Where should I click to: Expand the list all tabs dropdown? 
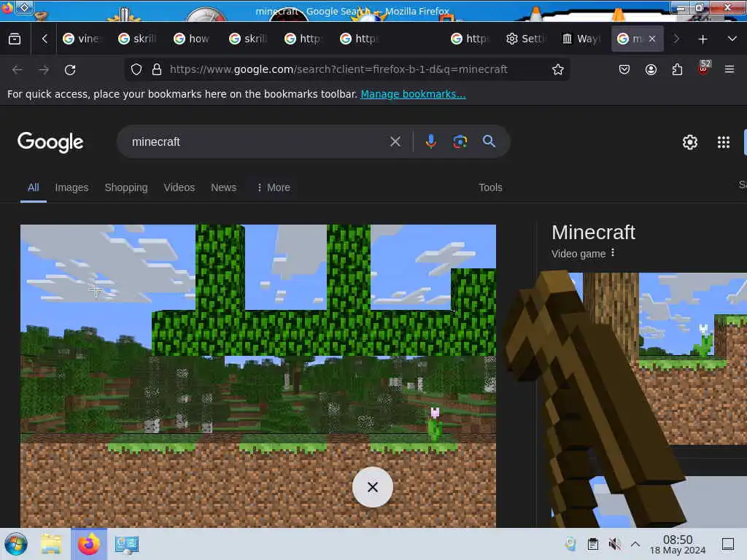(x=732, y=39)
